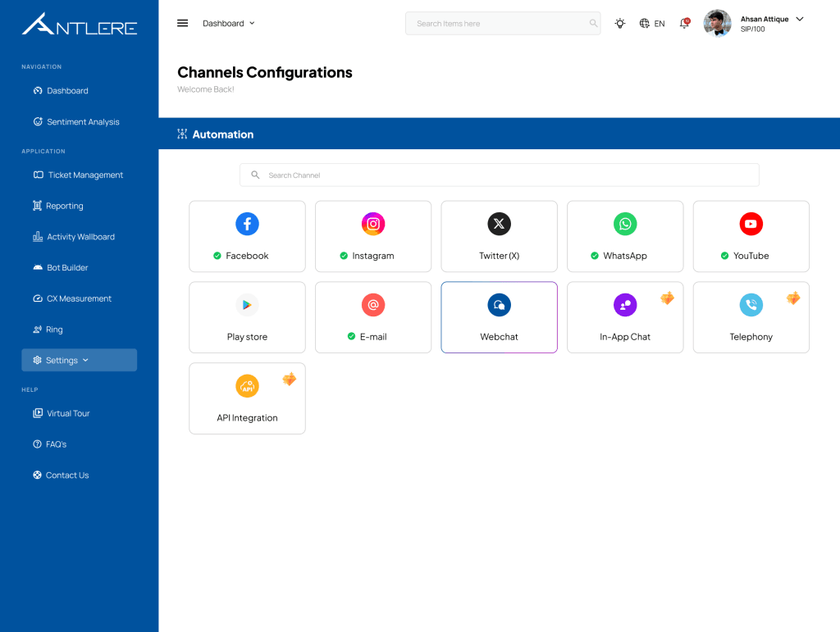Toggle the light/dark theme bulb icon
The width and height of the screenshot is (840, 632).
pyautogui.click(x=620, y=24)
